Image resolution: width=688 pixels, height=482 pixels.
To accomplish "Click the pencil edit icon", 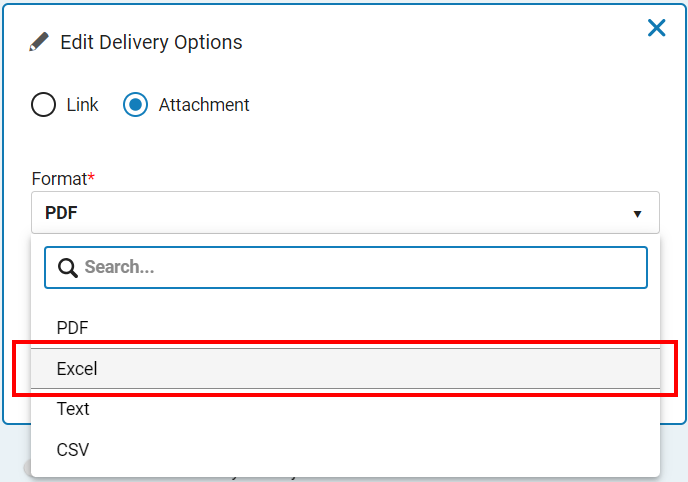I will coord(39,42).
